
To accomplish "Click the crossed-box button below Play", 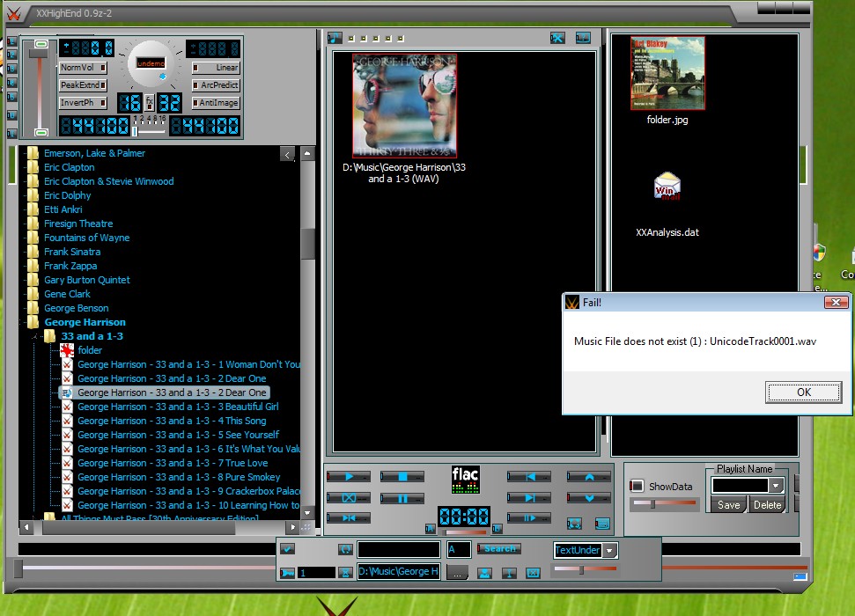I will (349, 498).
